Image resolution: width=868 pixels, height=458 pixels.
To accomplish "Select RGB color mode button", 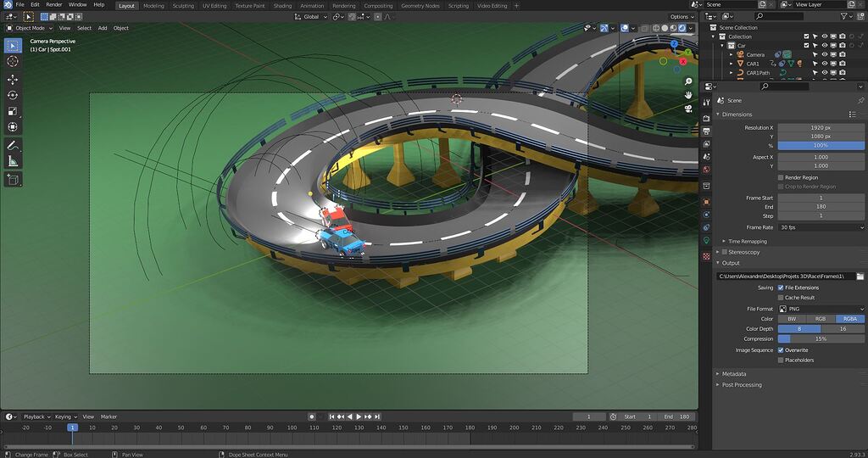I will tap(821, 319).
